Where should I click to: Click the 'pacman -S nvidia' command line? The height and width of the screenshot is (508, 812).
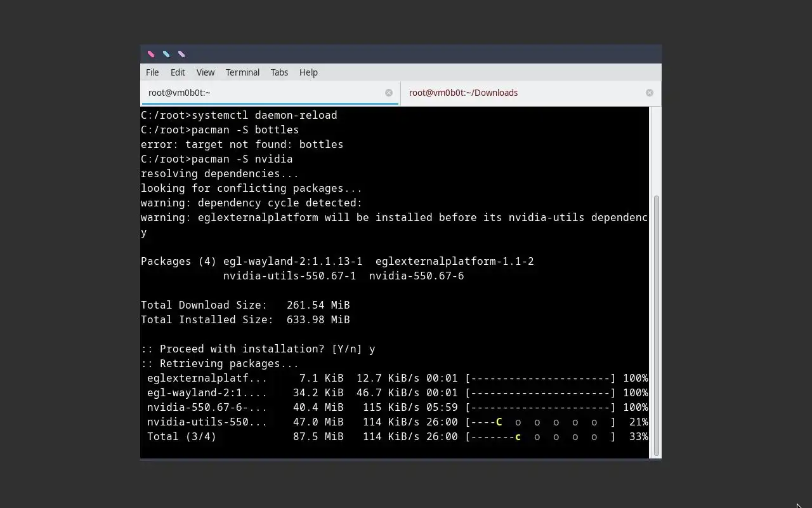point(217,159)
